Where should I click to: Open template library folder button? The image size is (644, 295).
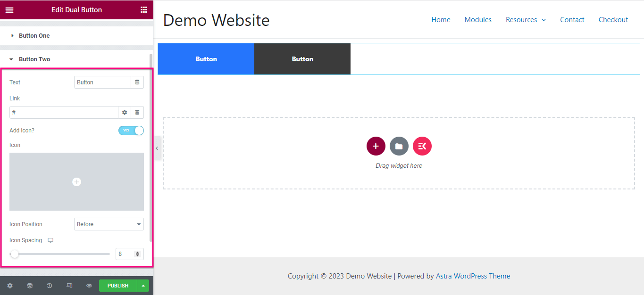(399, 146)
